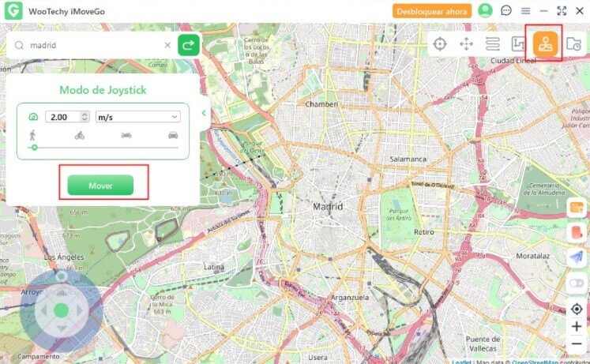590x364 pixels.
Task: Click the speed slider handle
Action: click(x=34, y=148)
